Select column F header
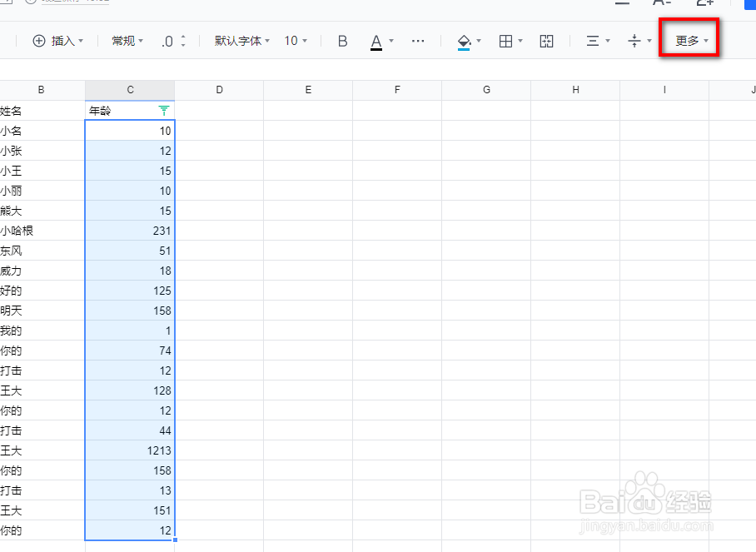 (397, 90)
